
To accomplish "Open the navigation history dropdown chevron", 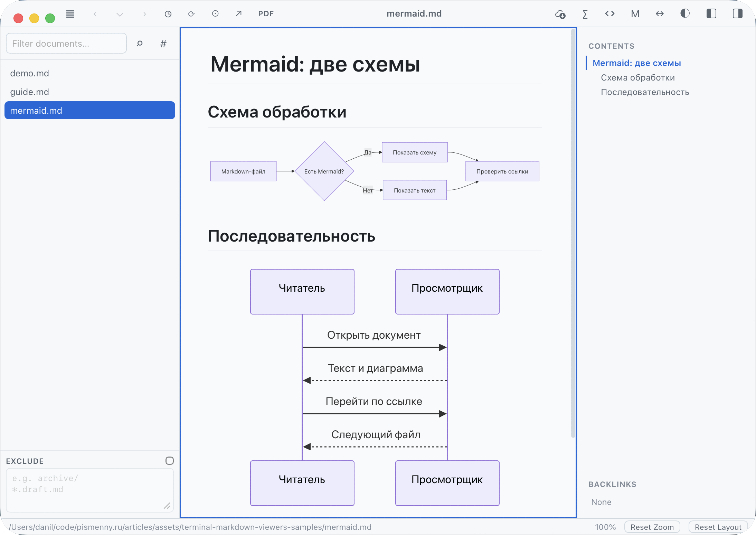I will (120, 14).
